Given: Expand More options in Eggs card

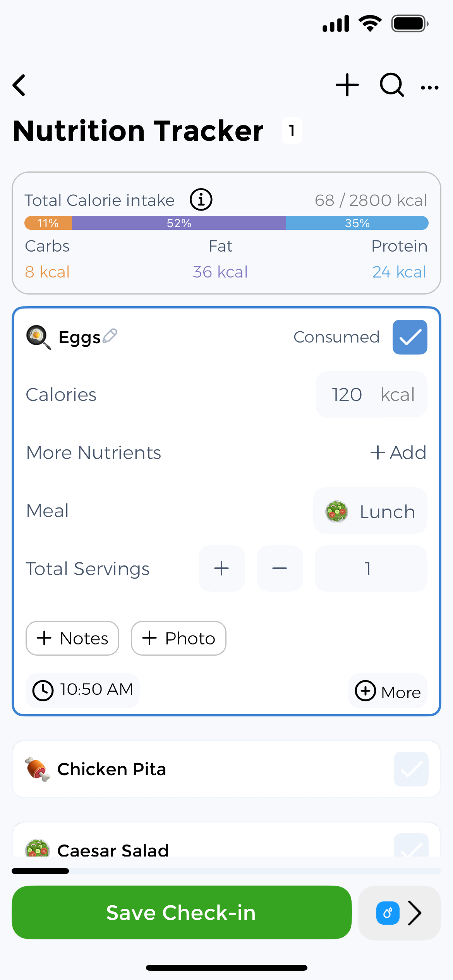Looking at the screenshot, I should click(388, 692).
